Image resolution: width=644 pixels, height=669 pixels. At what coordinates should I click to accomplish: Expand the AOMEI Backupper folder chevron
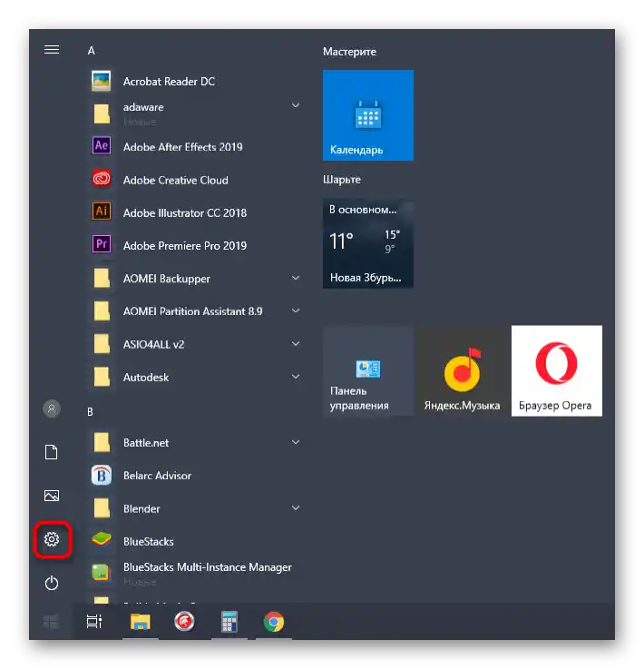click(296, 278)
